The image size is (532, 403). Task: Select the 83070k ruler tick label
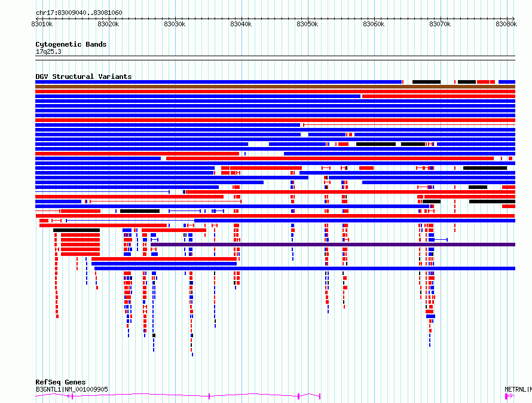coord(440,24)
